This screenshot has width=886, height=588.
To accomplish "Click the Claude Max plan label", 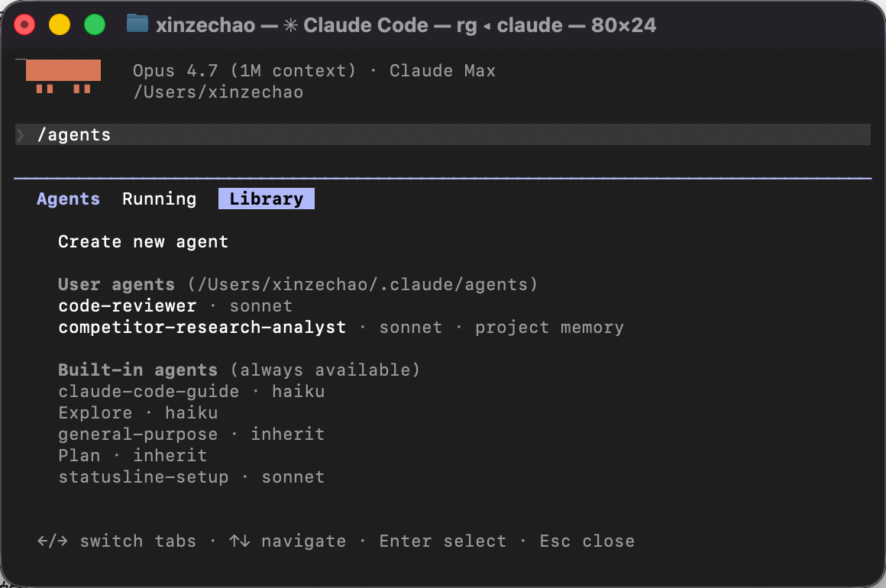I will click(x=442, y=70).
